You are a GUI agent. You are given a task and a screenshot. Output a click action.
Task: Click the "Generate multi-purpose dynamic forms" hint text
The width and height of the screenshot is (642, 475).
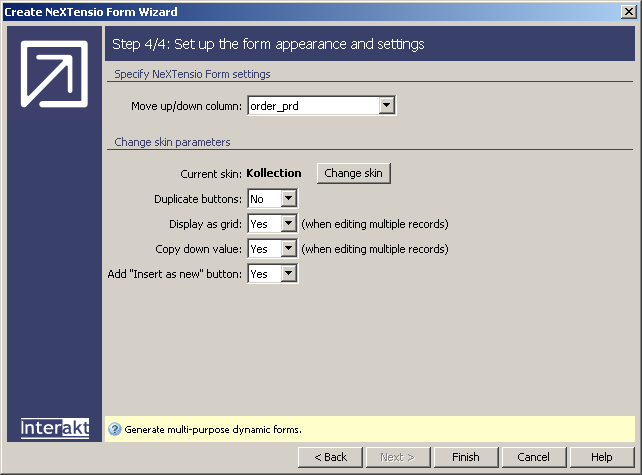coord(213,429)
